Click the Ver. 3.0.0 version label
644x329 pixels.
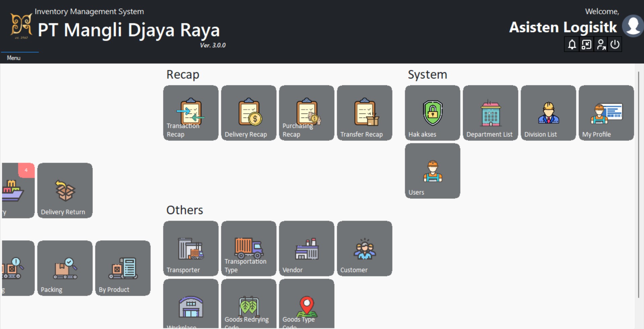213,45
